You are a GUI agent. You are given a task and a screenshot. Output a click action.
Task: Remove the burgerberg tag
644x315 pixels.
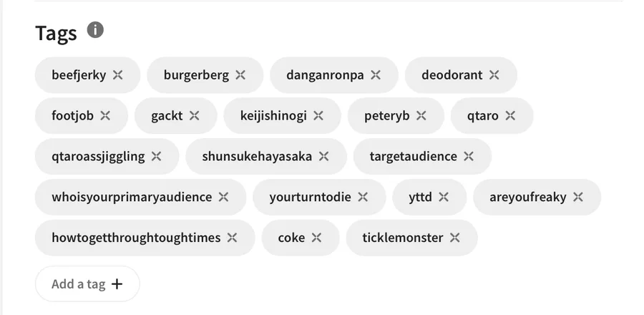click(x=240, y=74)
